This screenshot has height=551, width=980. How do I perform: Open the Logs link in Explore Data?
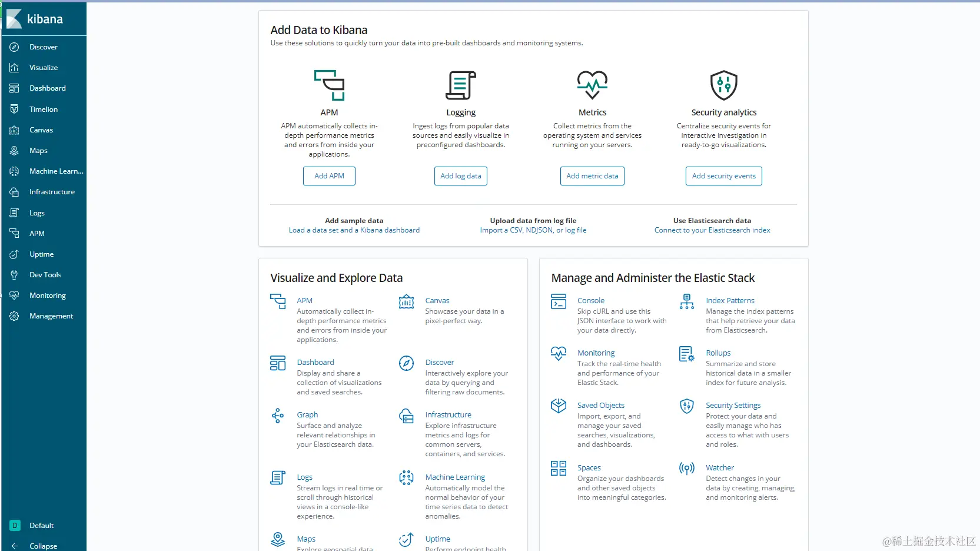[x=304, y=477]
